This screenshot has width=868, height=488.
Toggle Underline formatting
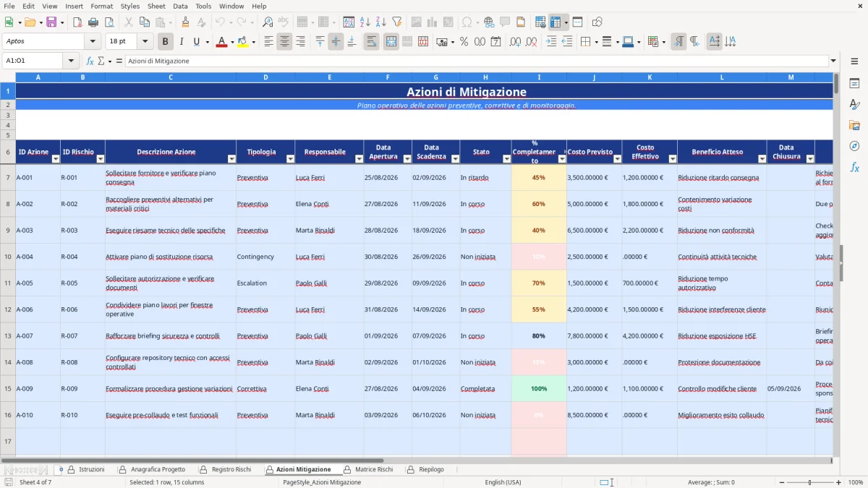(x=197, y=42)
